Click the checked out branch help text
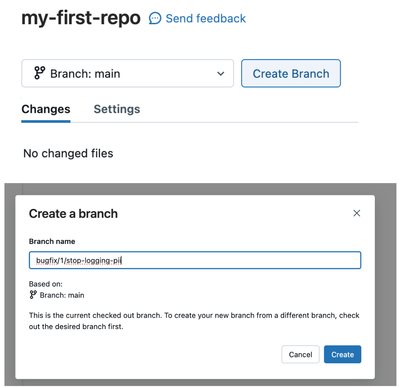The height and width of the screenshot is (388, 400). (x=194, y=321)
